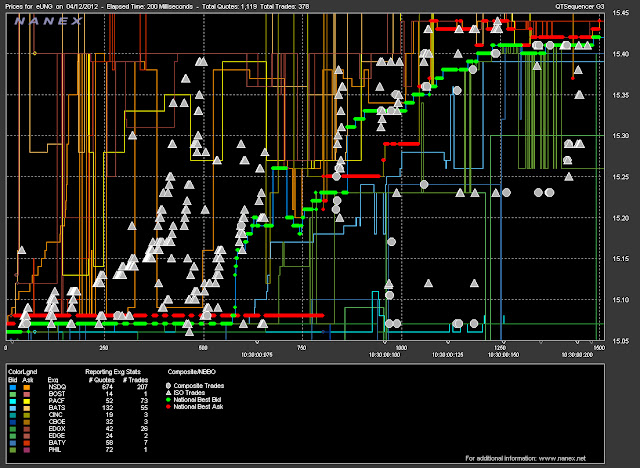Click the Composite/NBBO heading

(191, 372)
